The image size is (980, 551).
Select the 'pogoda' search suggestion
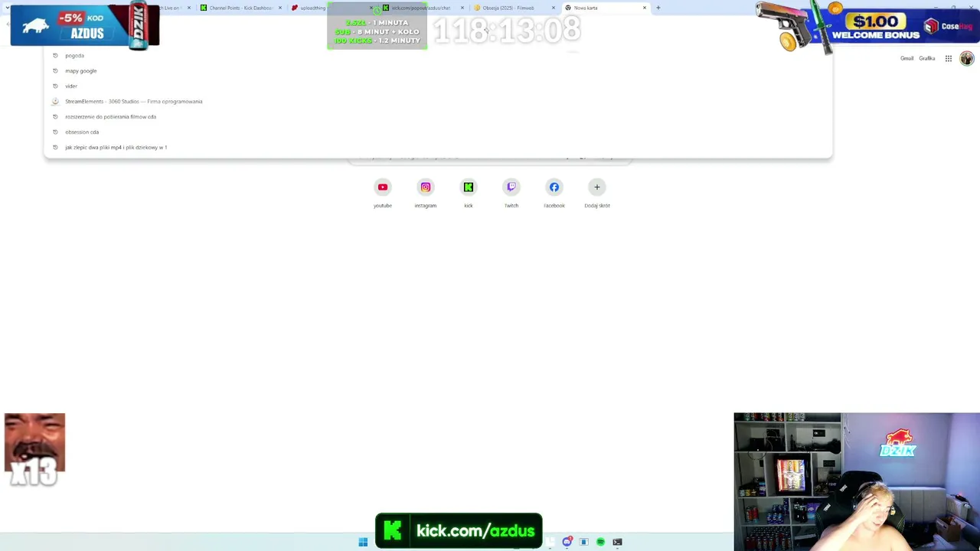point(438,55)
